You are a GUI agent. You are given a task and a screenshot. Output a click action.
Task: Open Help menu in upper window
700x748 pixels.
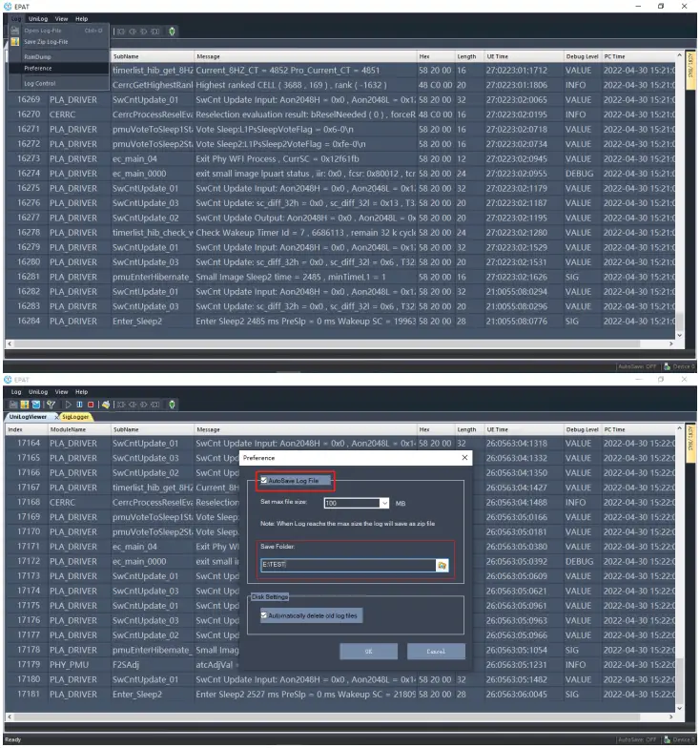click(x=82, y=19)
